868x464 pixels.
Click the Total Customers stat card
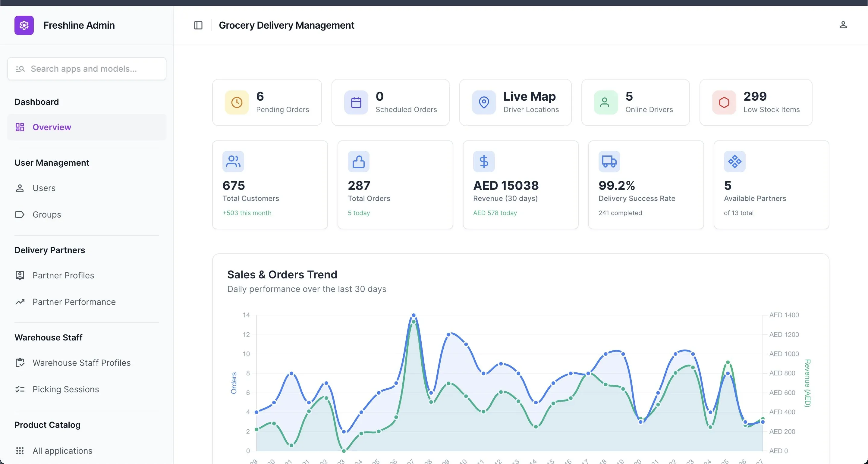pyautogui.click(x=270, y=185)
